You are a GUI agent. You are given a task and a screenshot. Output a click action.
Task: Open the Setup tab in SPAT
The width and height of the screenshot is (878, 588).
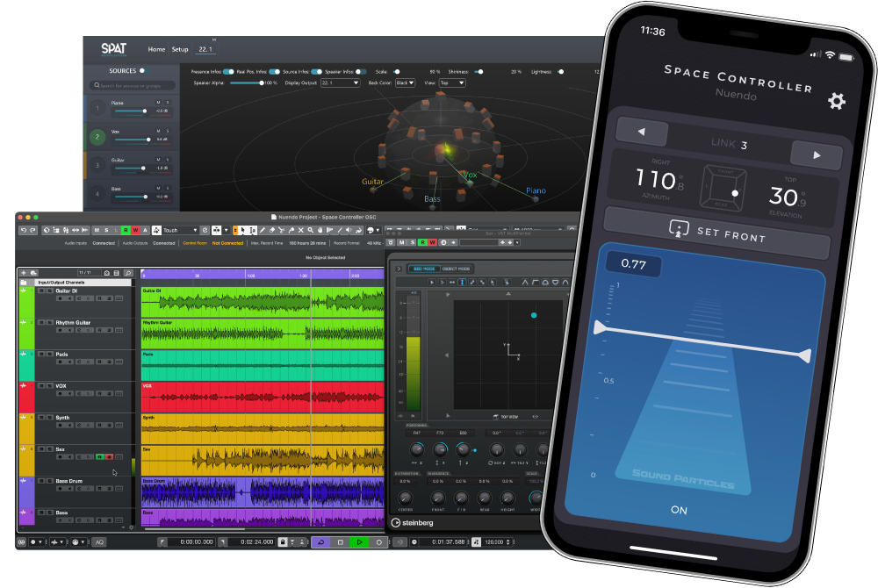tap(180, 49)
